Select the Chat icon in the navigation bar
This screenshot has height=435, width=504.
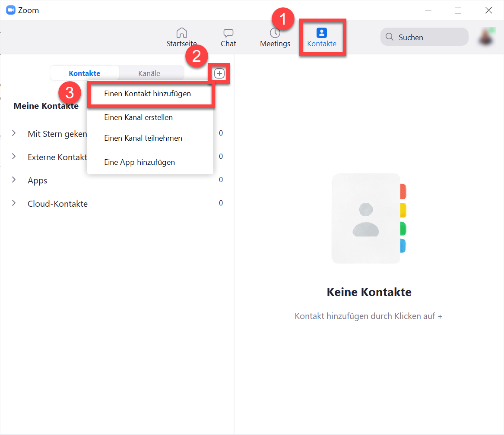point(228,37)
